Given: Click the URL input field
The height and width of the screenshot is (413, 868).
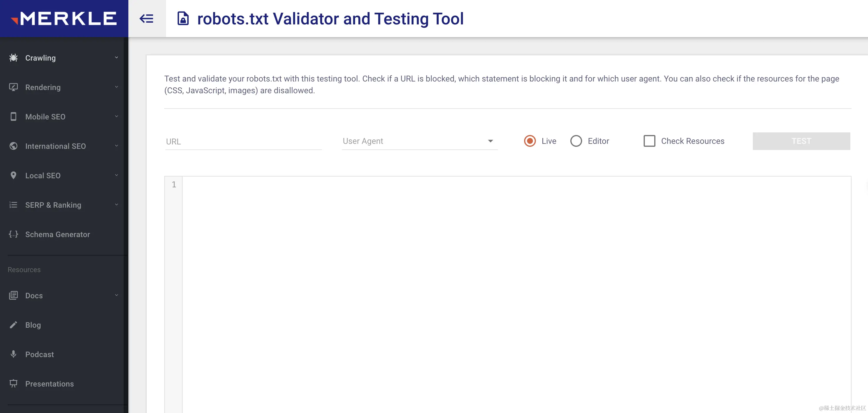Looking at the screenshot, I should pos(243,141).
